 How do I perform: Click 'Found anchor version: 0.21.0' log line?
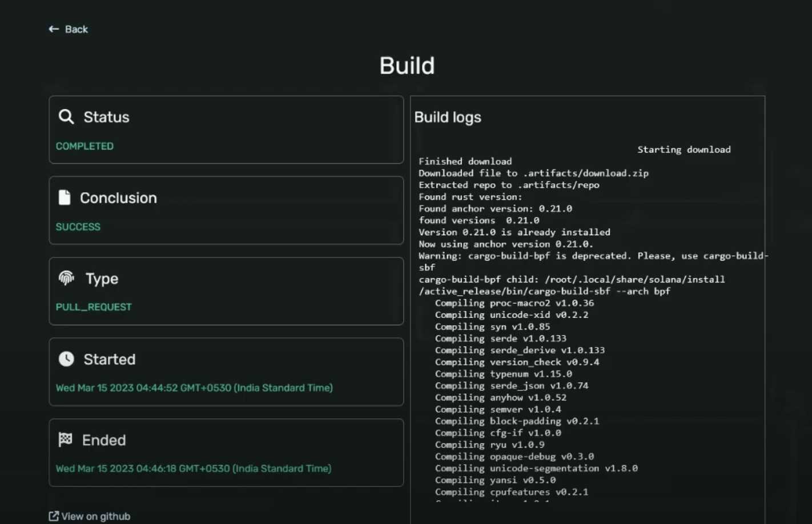coord(495,208)
